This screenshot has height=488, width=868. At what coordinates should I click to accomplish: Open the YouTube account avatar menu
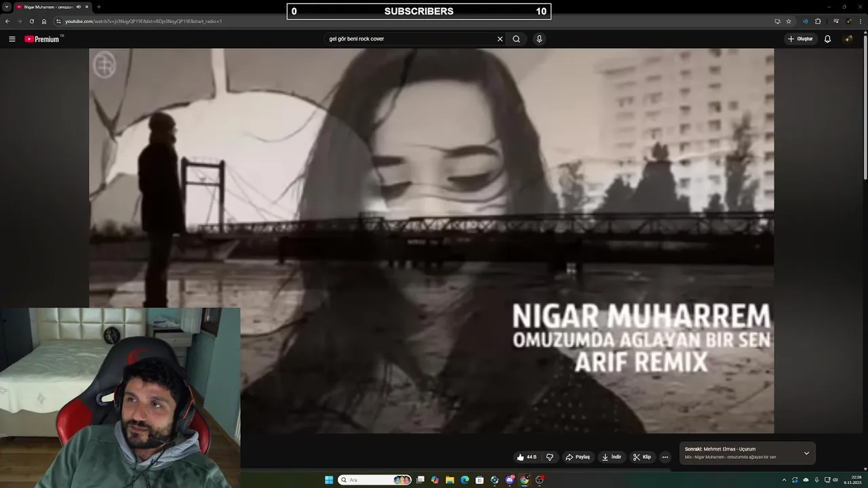coord(848,39)
